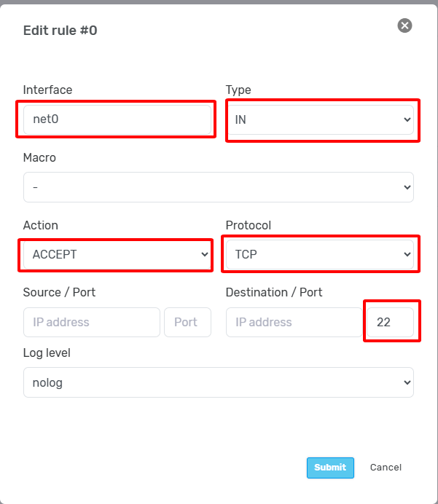The height and width of the screenshot is (504, 438).
Task: Click the Interface label text
Action: pyautogui.click(x=48, y=90)
